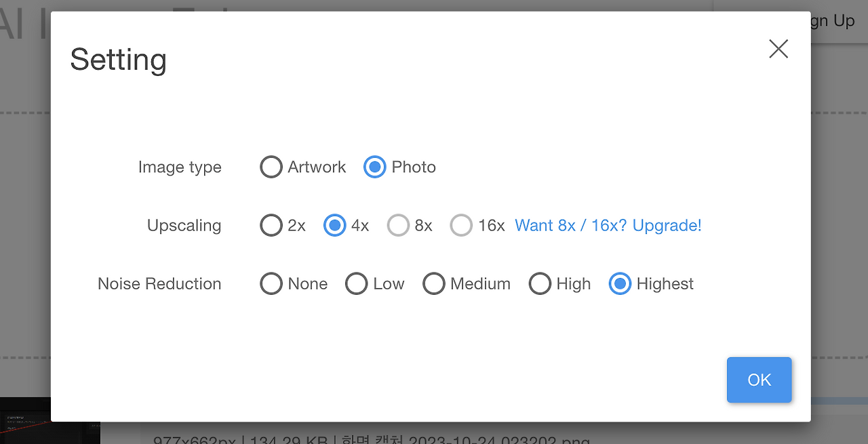
Task: Confirm settings with the OK button
Action: coord(759,380)
